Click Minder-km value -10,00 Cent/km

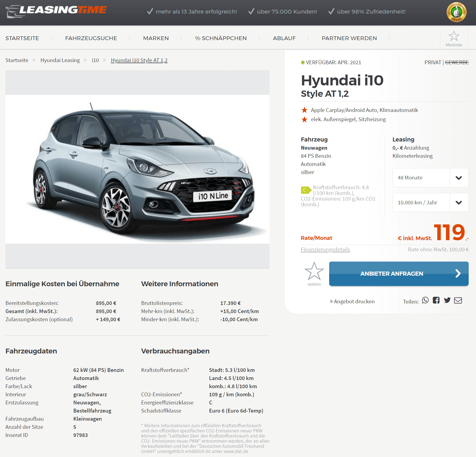pyautogui.click(x=239, y=319)
